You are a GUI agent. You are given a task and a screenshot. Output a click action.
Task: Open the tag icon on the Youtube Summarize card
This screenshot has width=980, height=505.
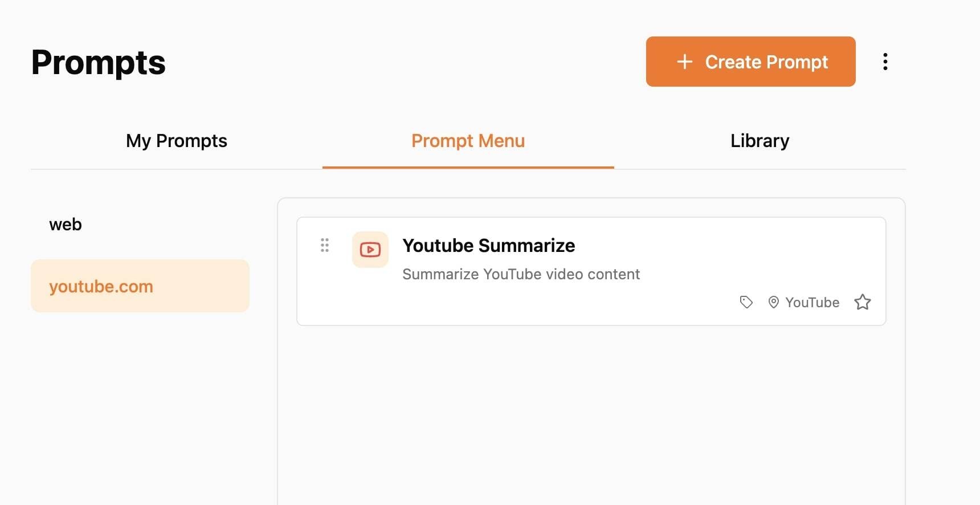746,302
